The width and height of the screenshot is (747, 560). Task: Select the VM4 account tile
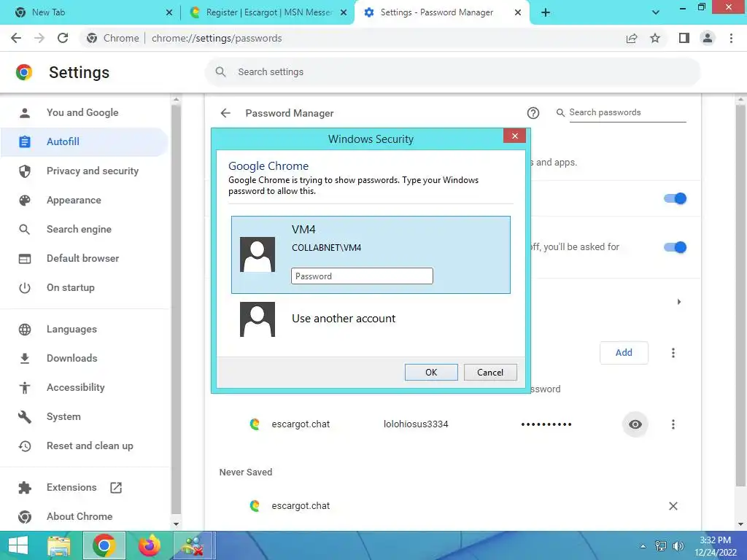371,254
